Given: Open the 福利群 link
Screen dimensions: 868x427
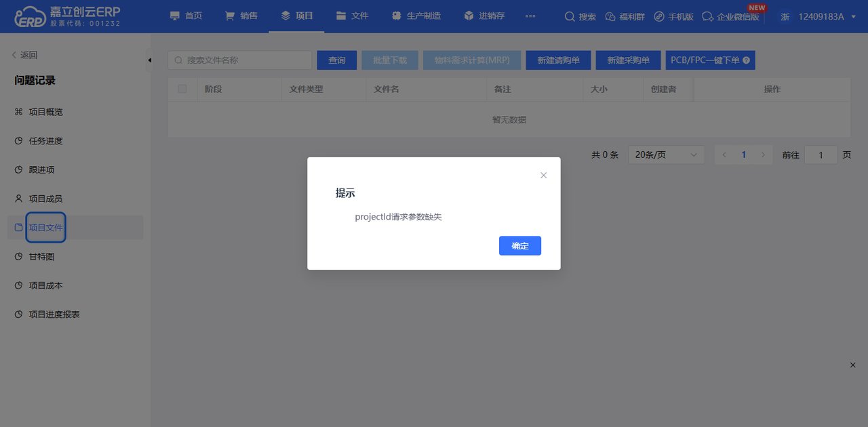Looking at the screenshot, I should [625, 16].
